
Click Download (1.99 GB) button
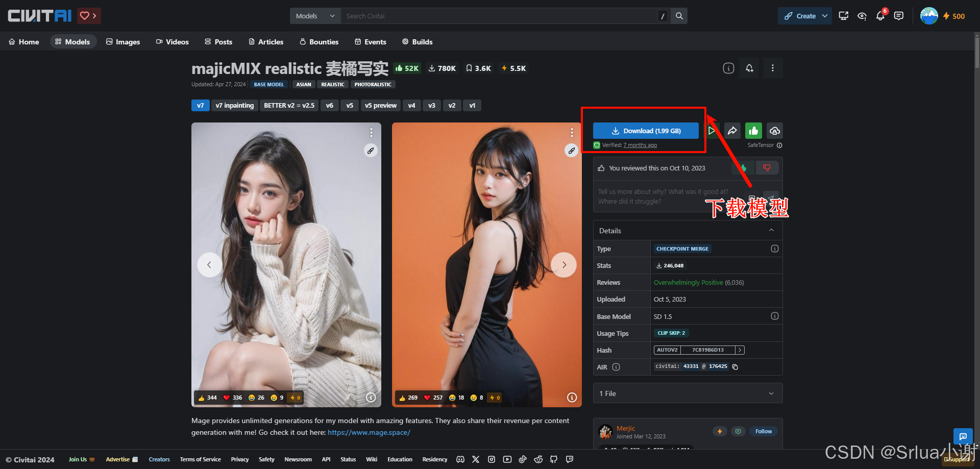click(646, 131)
